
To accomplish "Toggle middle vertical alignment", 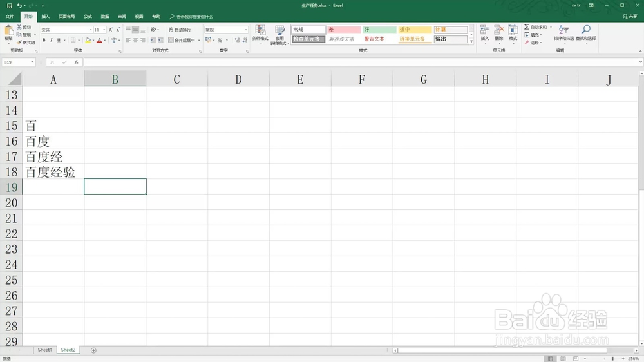I will 135,30.
